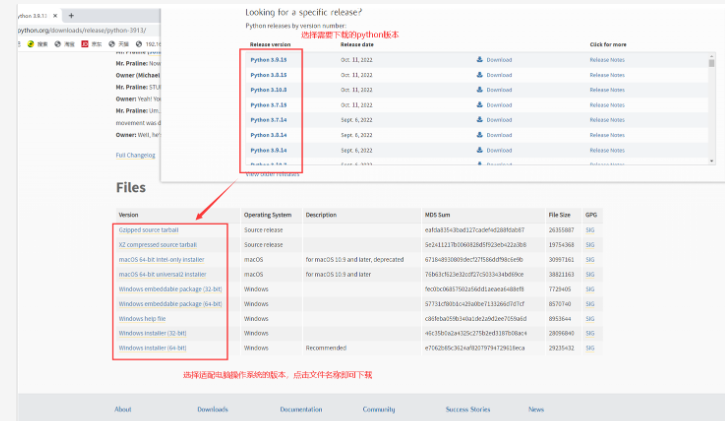This screenshot has width=725, height=421.
Task: Open the Documentation footer menu
Action: (x=301, y=409)
